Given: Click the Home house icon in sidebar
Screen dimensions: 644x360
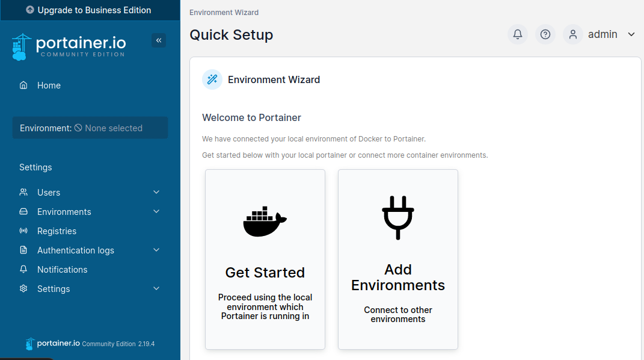Looking at the screenshot, I should pos(23,85).
